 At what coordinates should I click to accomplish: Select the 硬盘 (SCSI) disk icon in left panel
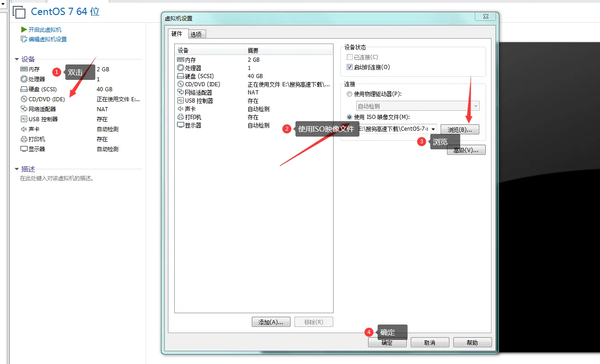(x=24, y=89)
